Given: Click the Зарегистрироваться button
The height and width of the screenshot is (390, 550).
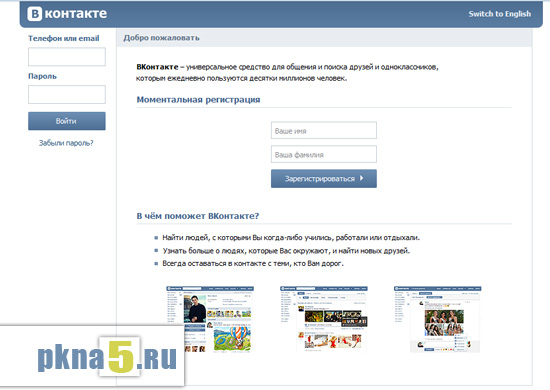Looking at the screenshot, I should [324, 179].
